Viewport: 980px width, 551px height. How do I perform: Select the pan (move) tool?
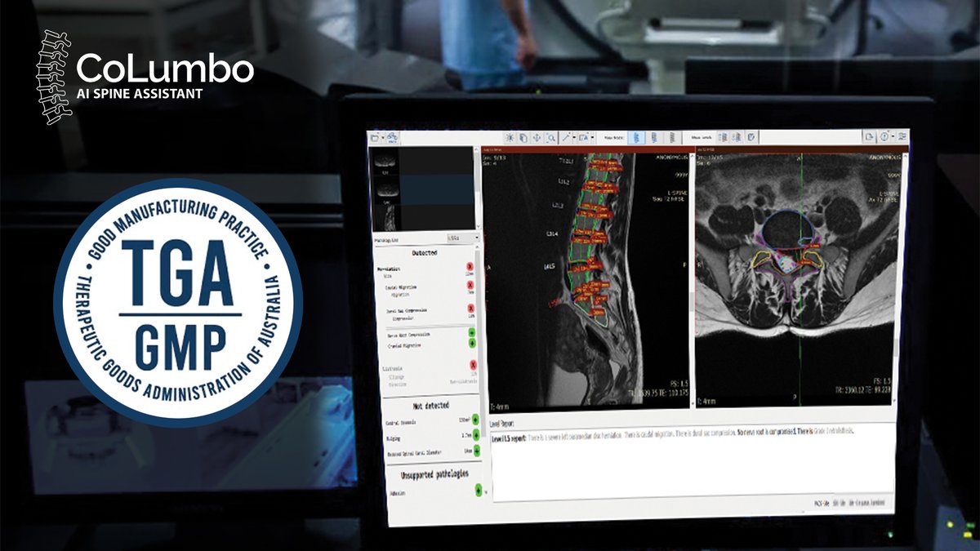pos(537,138)
